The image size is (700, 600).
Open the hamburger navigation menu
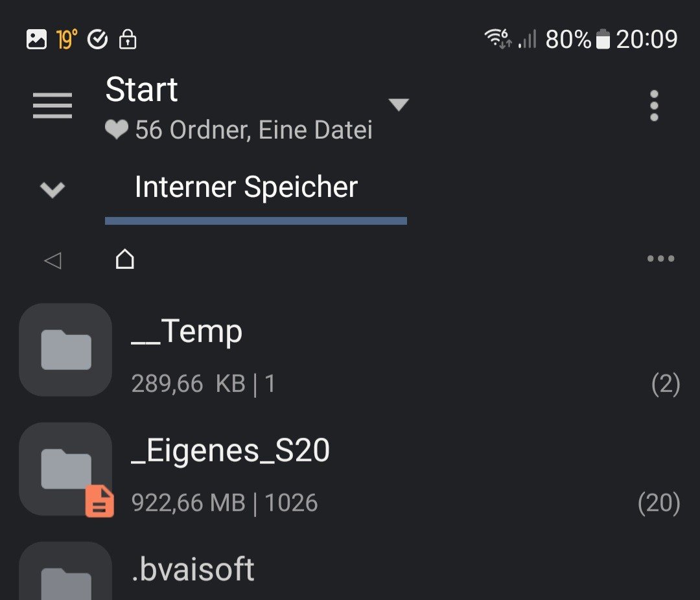[52, 105]
